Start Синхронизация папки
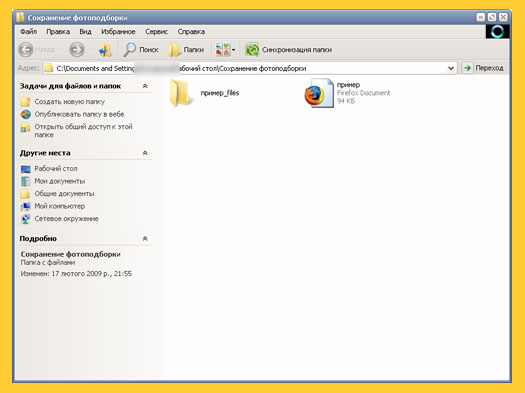Image resolution: width=525 pixels, height=393 pixels. pyautogui.click(x=289, y=50)
